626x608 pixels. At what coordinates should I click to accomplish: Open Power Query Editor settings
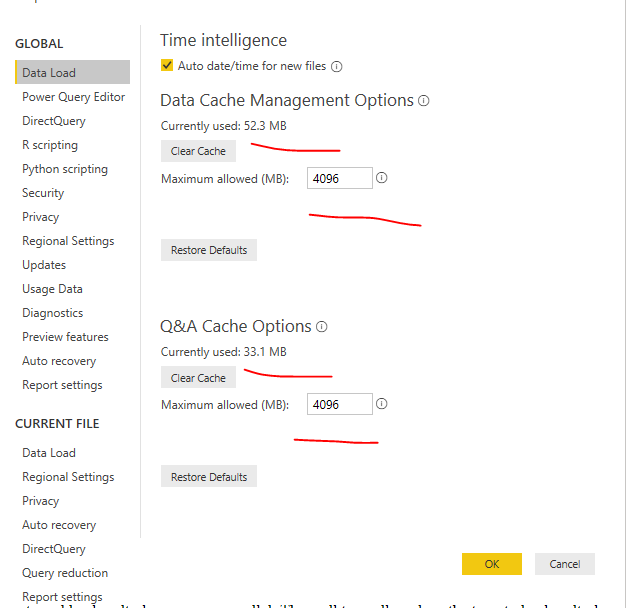click(73, 97)
